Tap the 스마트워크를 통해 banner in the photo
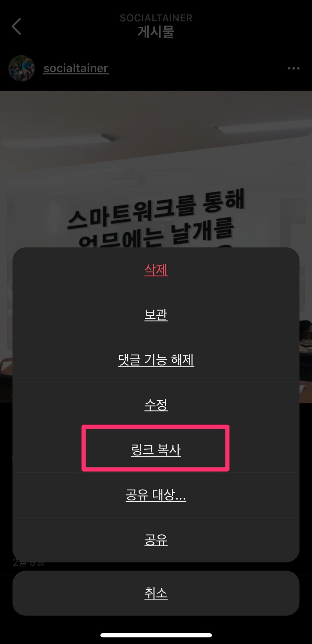Screen dimensions: 312x644 coord(157,210)
